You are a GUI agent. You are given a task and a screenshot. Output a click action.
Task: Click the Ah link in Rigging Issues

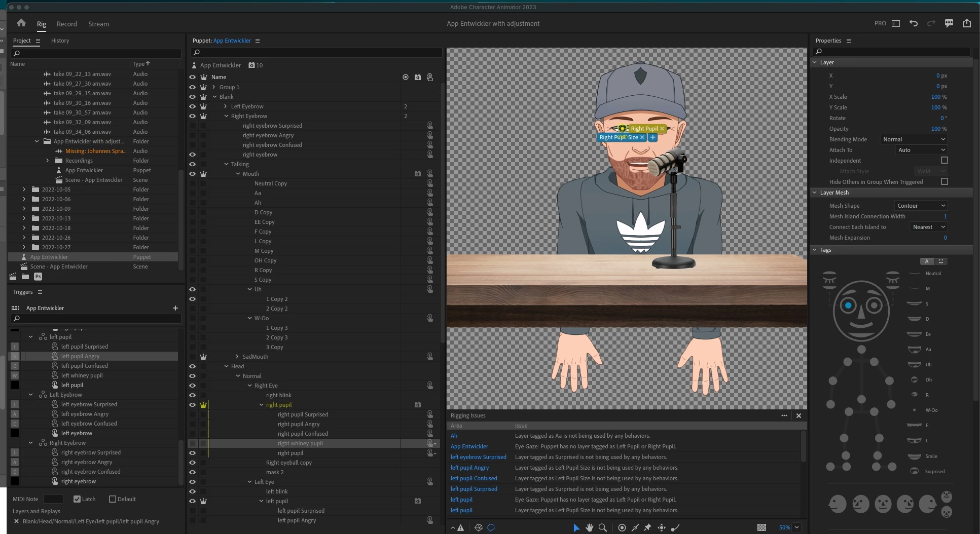tap(454, 436)
